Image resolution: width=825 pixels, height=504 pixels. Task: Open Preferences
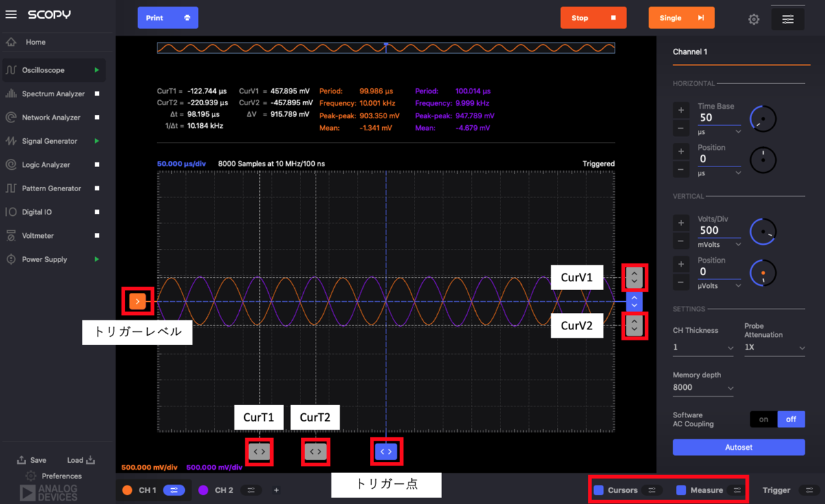point(54,476)
